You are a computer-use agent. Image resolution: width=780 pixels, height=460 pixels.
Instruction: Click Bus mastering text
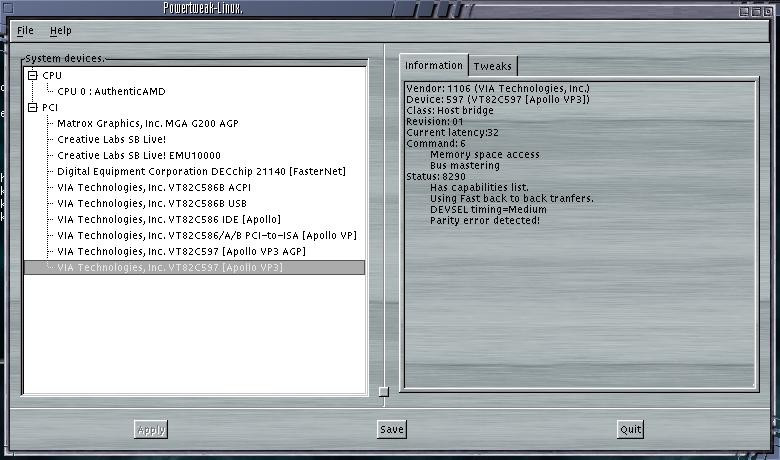[465, 166]
